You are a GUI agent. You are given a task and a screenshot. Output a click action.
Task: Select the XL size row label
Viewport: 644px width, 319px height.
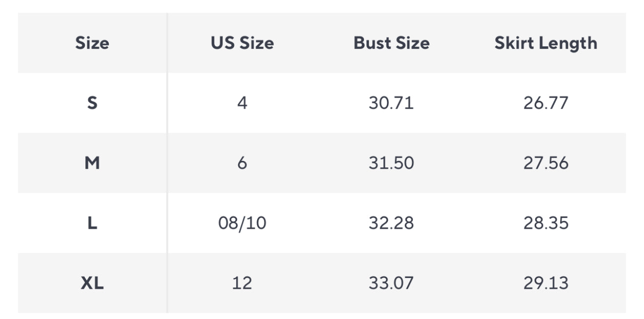(x=92, y=283)
